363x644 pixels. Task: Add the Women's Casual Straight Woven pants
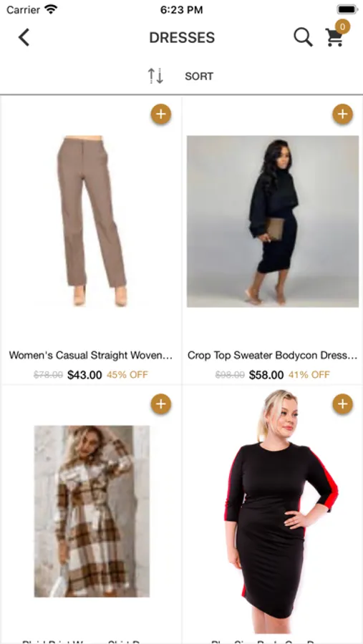pos(161,114)
